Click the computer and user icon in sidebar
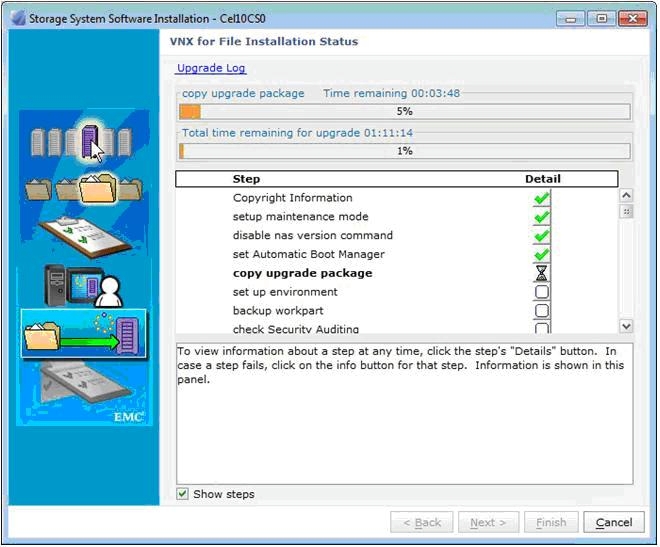The image size is (660, 547). [83, 286]
